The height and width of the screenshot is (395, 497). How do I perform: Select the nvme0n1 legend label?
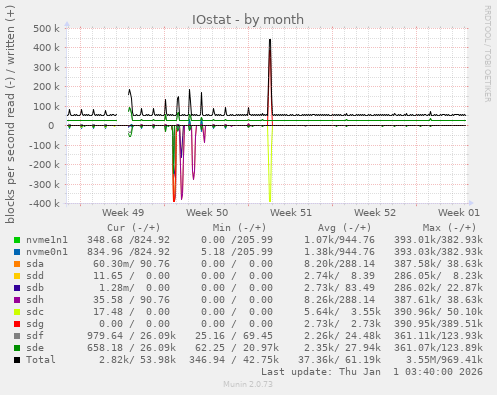point(47,252)
